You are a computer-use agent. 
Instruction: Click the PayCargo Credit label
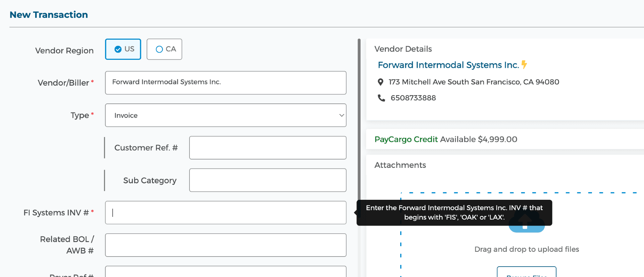(x=406, y=139)
